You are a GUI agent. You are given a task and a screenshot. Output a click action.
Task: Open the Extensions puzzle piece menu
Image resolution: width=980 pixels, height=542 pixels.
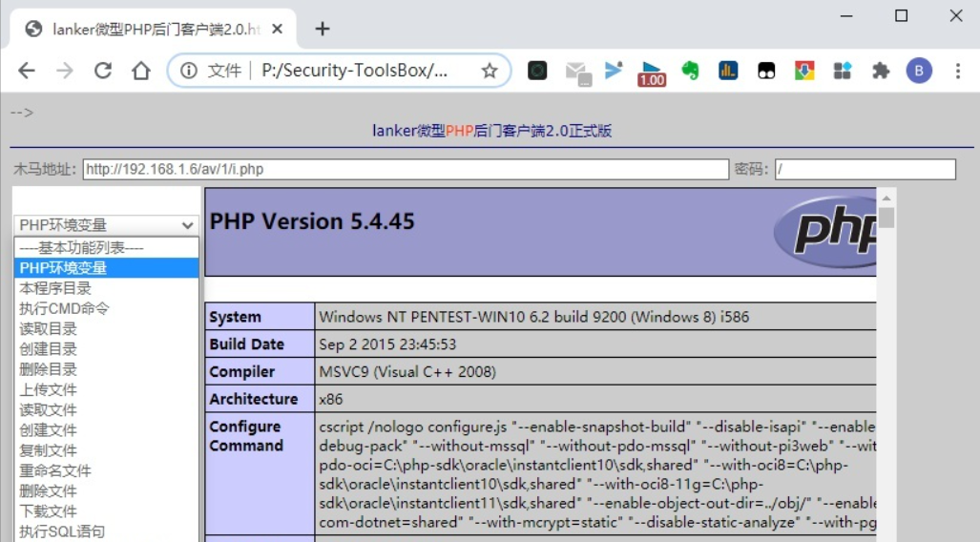pyautogui.click(x=881, y=71)
